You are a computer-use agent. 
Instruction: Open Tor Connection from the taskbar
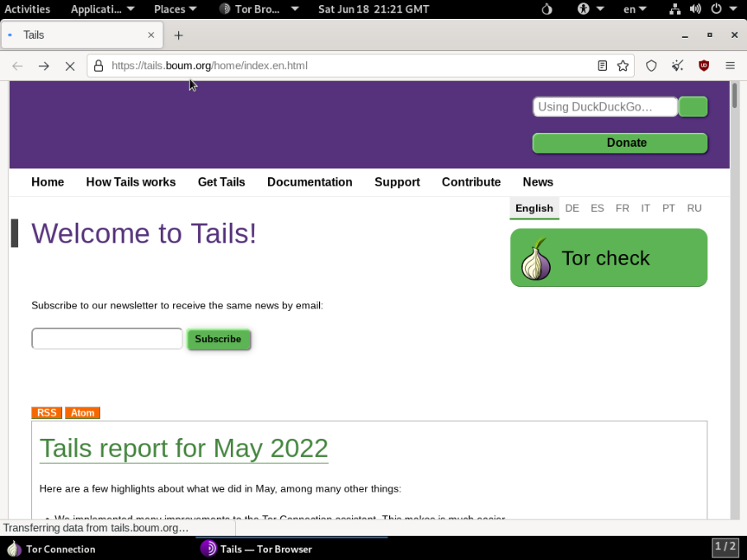[51, 549]
